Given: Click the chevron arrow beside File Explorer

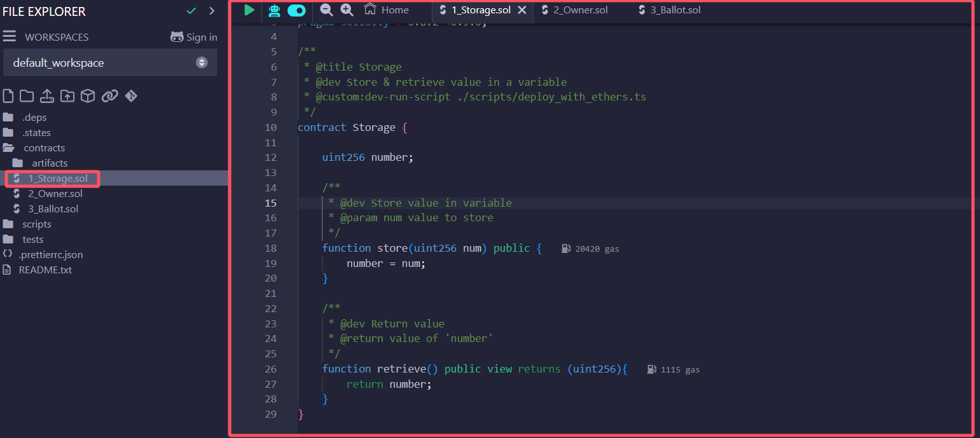Looking at the screenshot, I should (212, 11).
